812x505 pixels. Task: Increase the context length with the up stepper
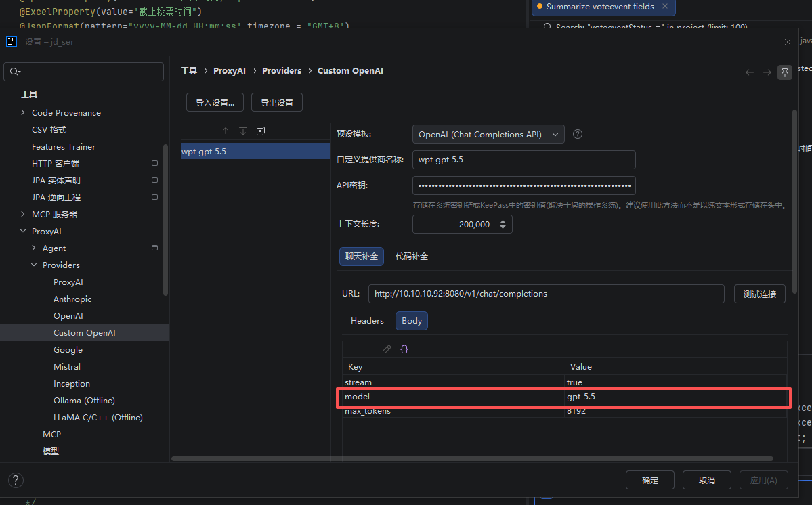(x=503, y=221)
